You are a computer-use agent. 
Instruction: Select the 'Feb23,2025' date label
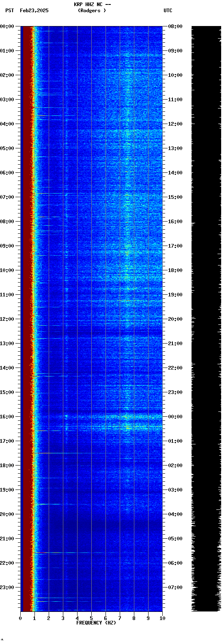(34, 11)
